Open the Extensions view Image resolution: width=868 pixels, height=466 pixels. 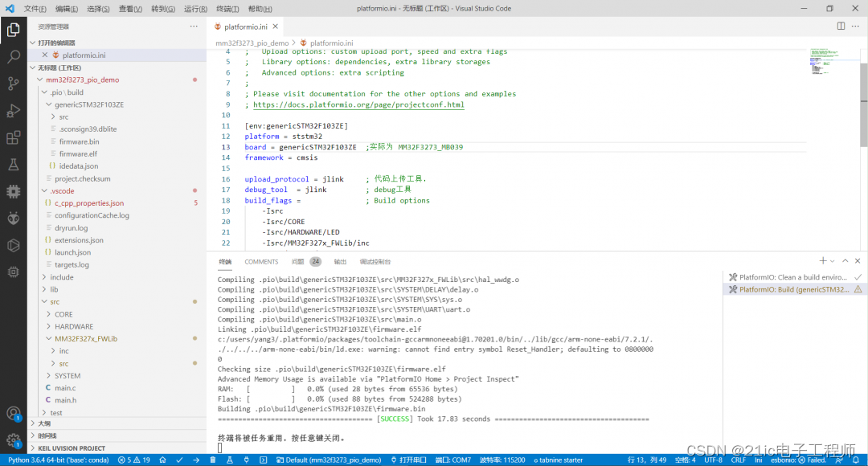coord(14,137)
